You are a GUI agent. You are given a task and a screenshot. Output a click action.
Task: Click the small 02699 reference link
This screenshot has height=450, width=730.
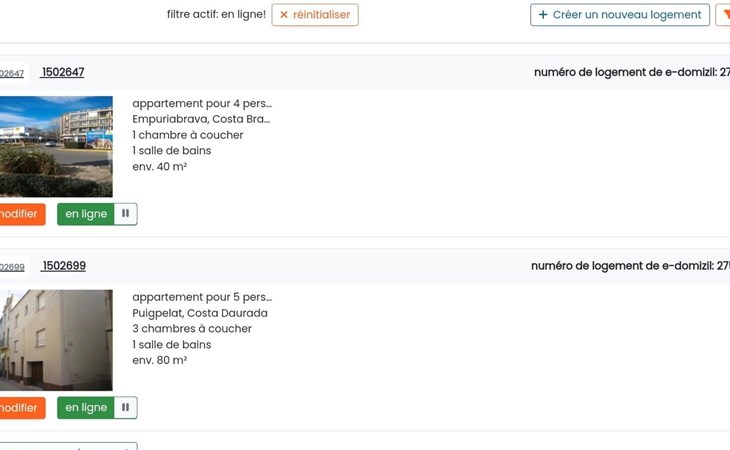(x=12, y=268)
